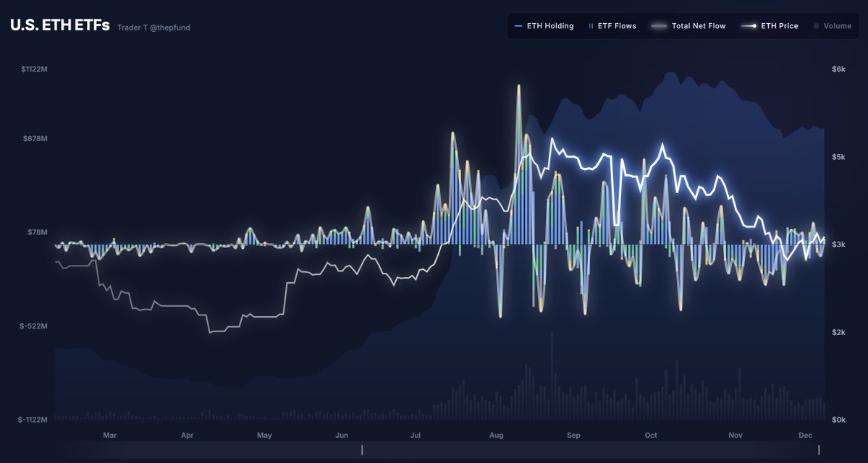Click the May month label on the x-axis
This screenshot has height=463, width=868.
pos(264,436)
